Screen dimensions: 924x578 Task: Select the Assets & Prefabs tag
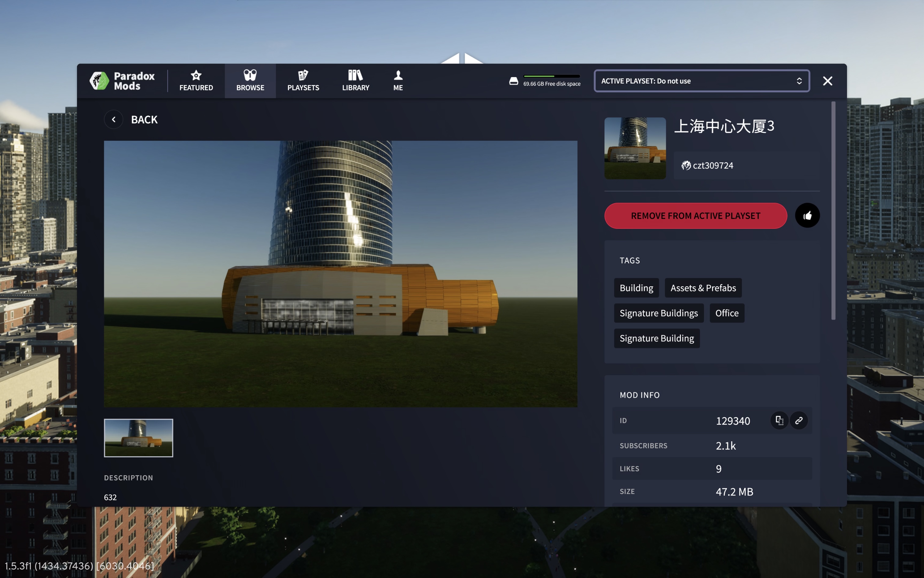click(x=703, y=288)
